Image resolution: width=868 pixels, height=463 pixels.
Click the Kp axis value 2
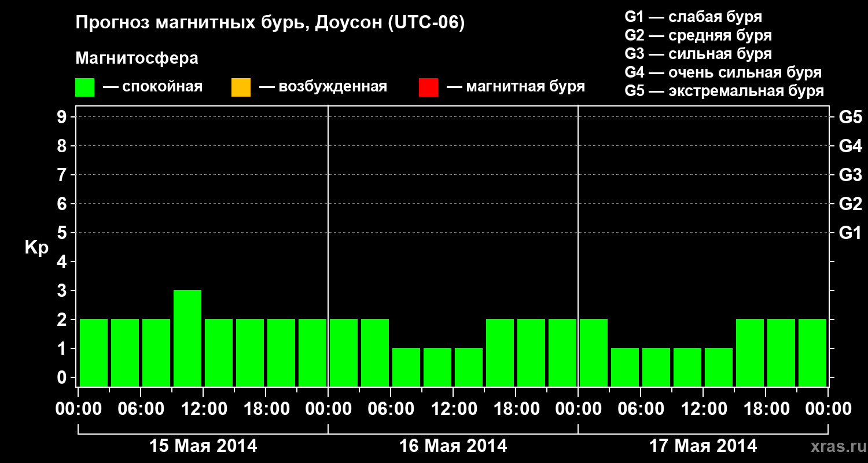pyautogui.click(x=63, y=319)
